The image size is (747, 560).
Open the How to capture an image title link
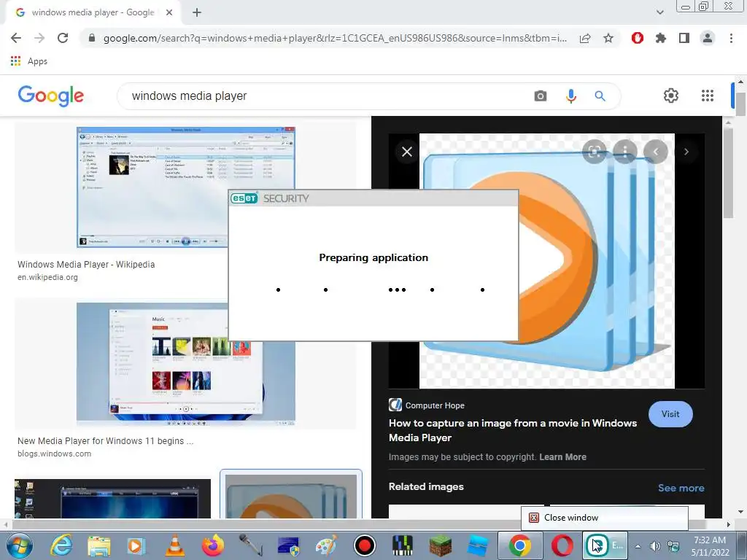click(513, 430)
